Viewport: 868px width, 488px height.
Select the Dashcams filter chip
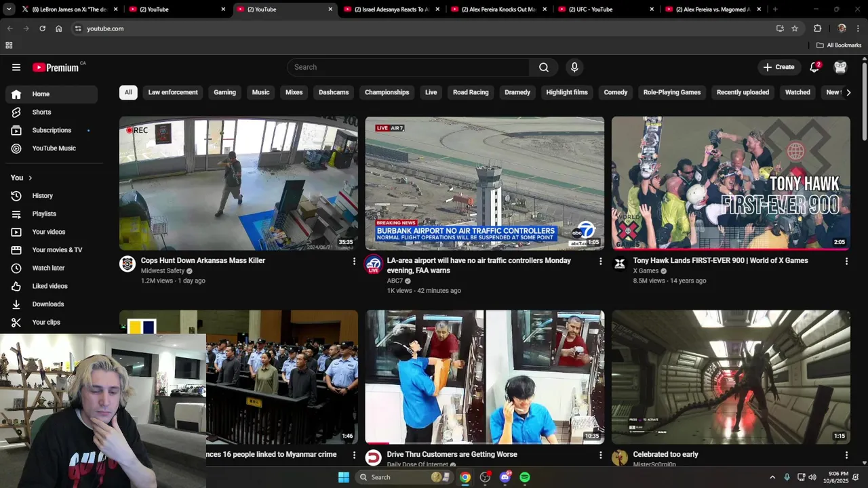tap(334, 92)
